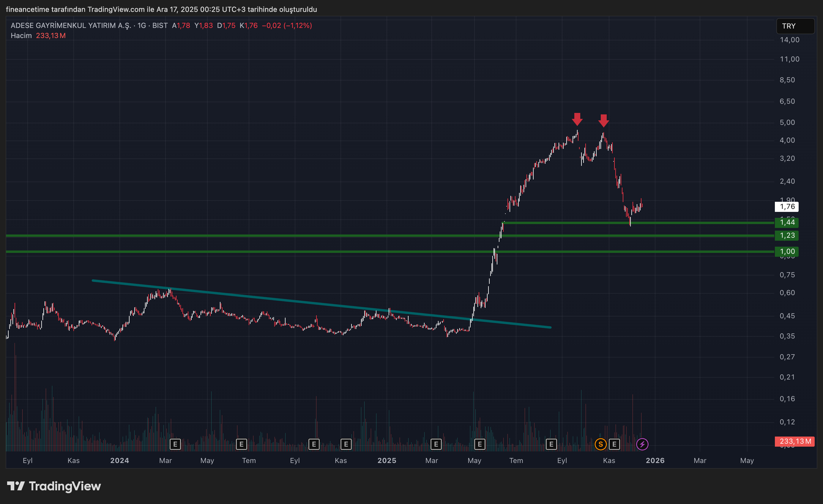Click the Hacim volume indicator label

click(x=21, y=35)
